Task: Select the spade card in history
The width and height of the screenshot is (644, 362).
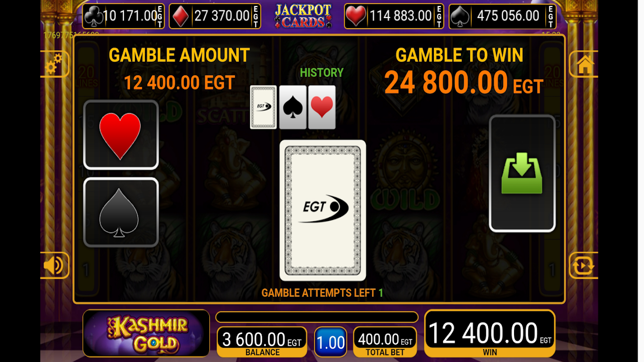Action: tap(293, 107)
